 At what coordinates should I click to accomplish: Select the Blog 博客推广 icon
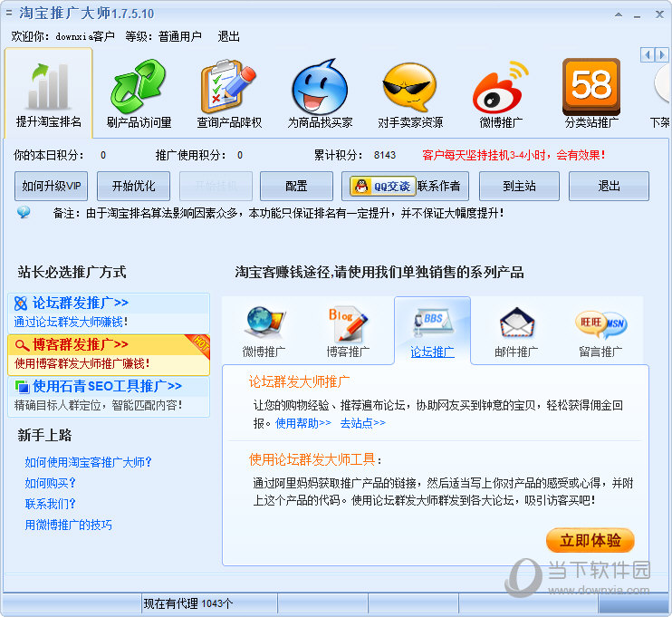pos(348,323)
